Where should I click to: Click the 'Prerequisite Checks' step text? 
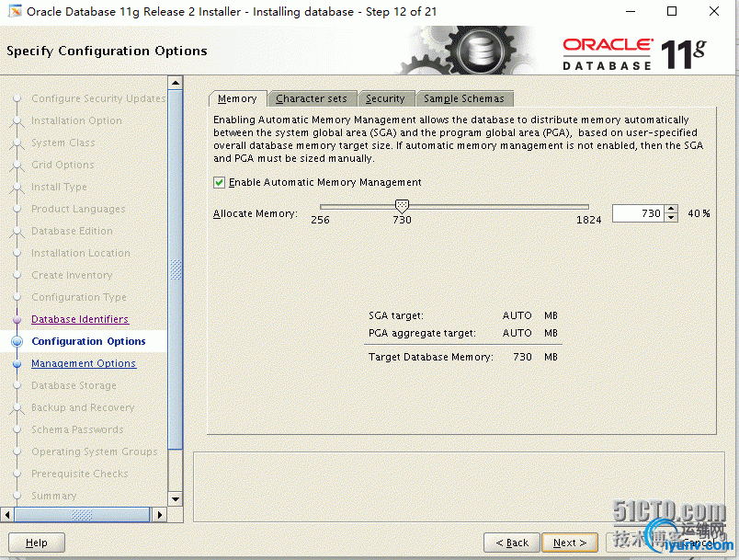[80, 474]
